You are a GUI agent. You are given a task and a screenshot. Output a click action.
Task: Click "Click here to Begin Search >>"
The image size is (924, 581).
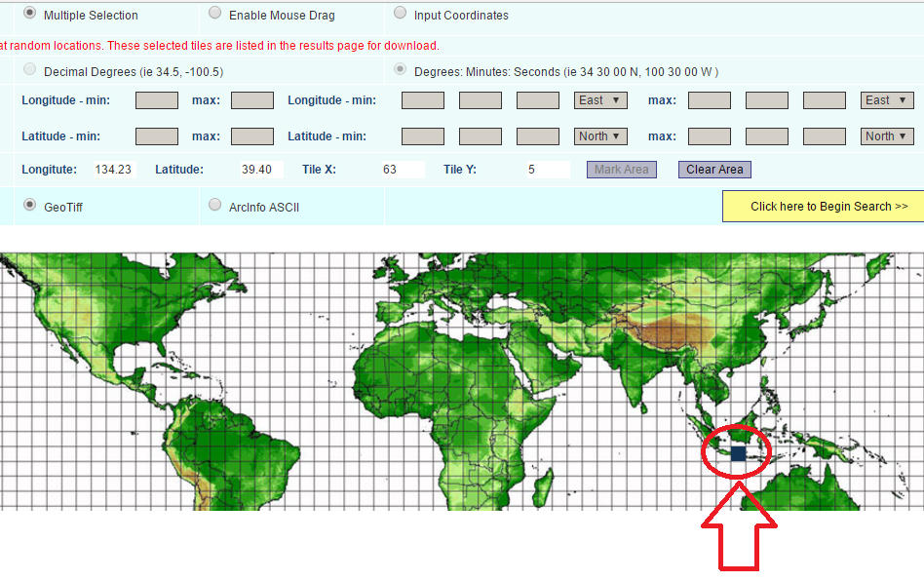822,206
